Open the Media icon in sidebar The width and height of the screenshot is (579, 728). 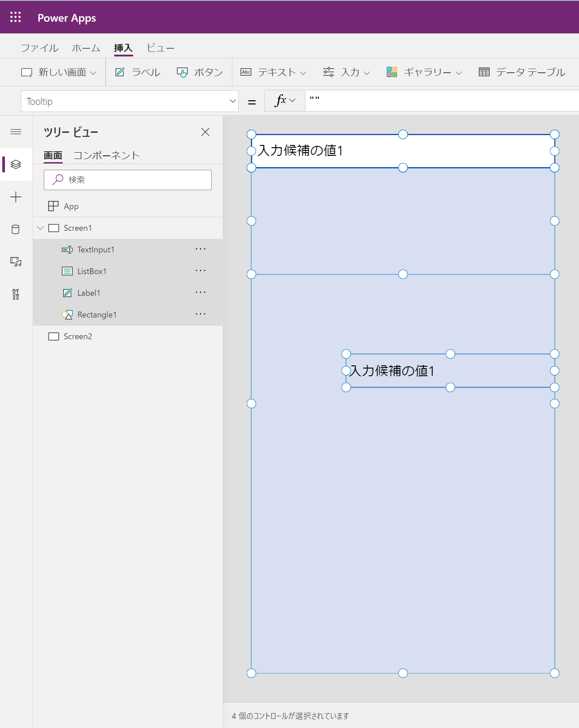click(x=16, y=262)
